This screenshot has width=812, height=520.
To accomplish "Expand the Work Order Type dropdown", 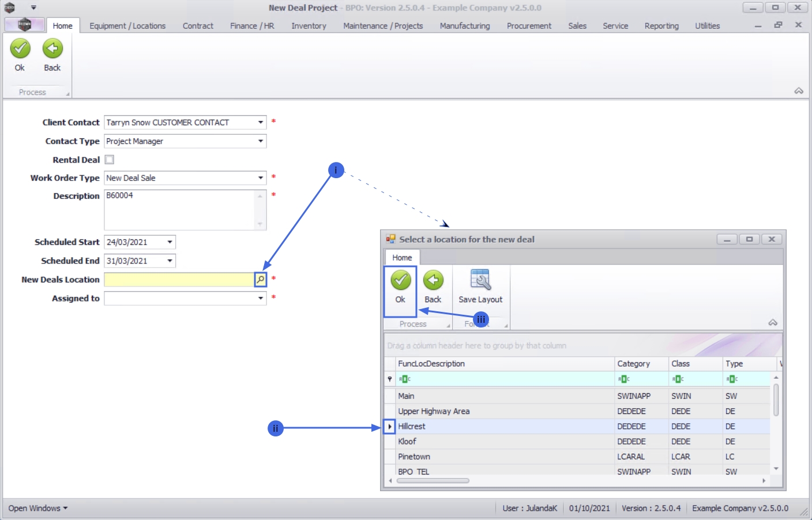I will 261,178.
